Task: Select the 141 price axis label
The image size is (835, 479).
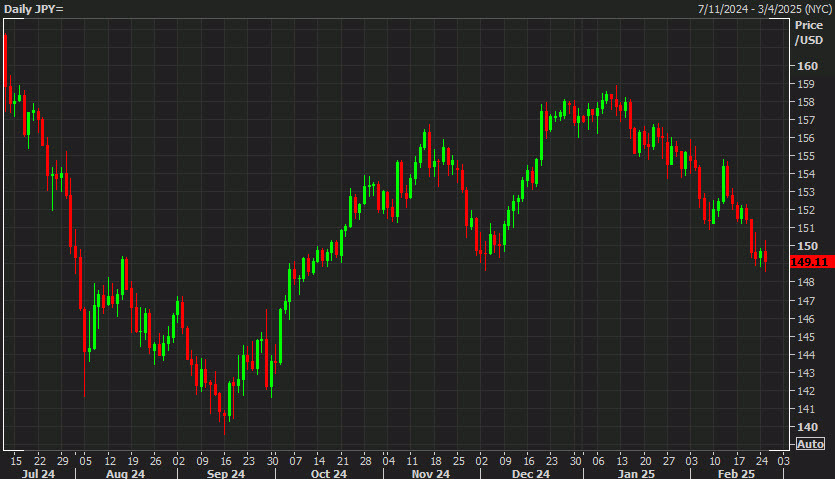Action: (806, 409)
